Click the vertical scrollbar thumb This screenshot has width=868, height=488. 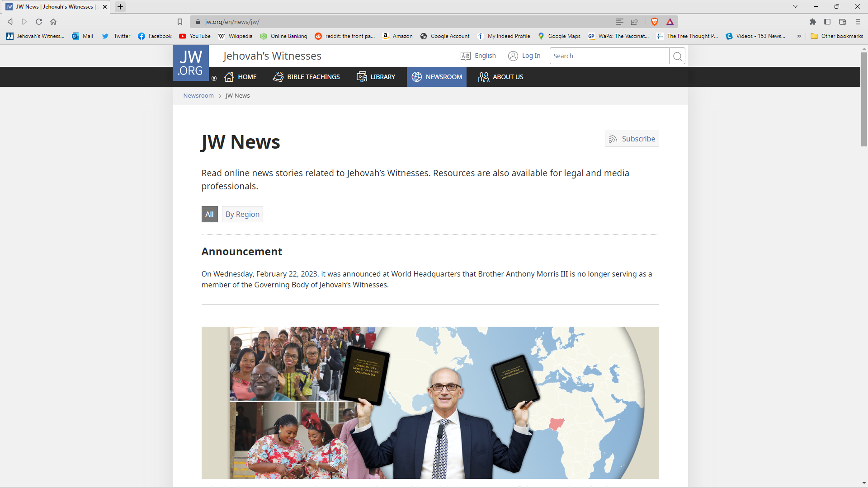click(x=864, y=99)
